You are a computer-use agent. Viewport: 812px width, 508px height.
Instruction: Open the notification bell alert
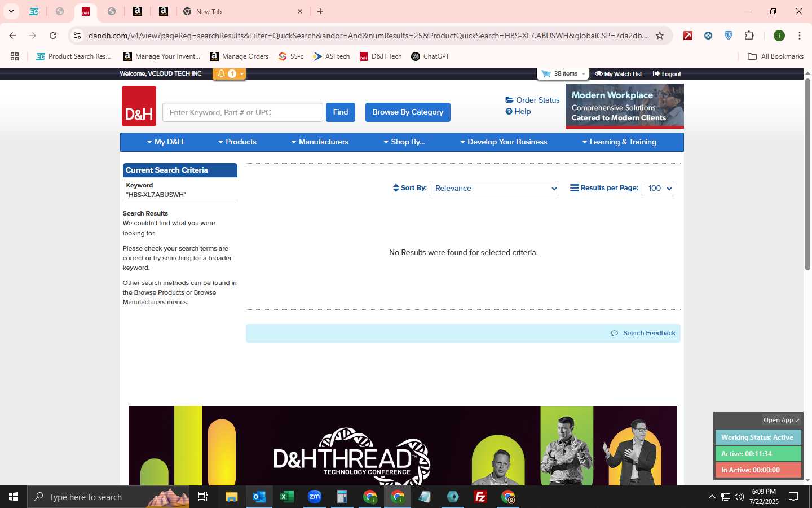[229, 74]
